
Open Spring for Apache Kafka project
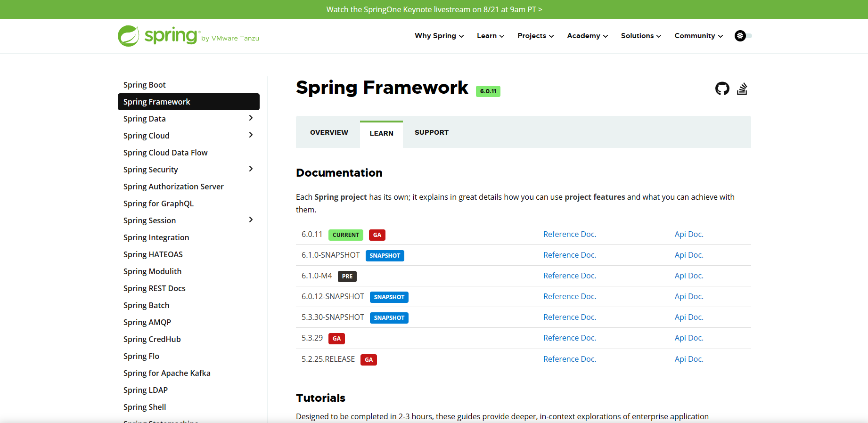[x=167, y=373]
